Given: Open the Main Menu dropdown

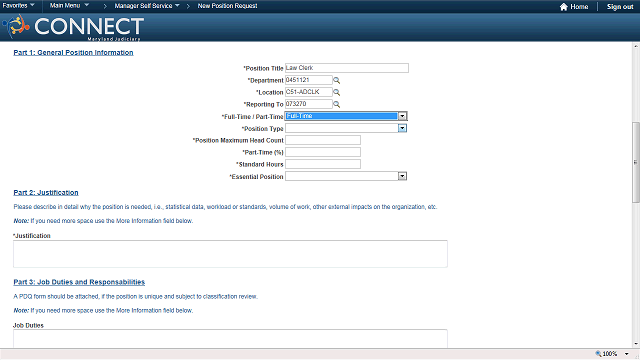Looking at the screenshot, I should pos(69,6).
